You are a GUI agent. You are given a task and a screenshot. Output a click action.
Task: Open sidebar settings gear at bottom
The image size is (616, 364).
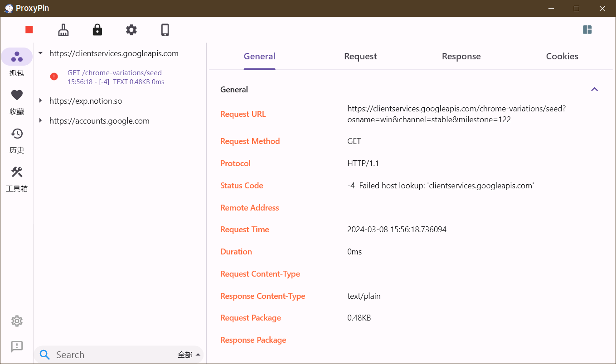point(17,321)
